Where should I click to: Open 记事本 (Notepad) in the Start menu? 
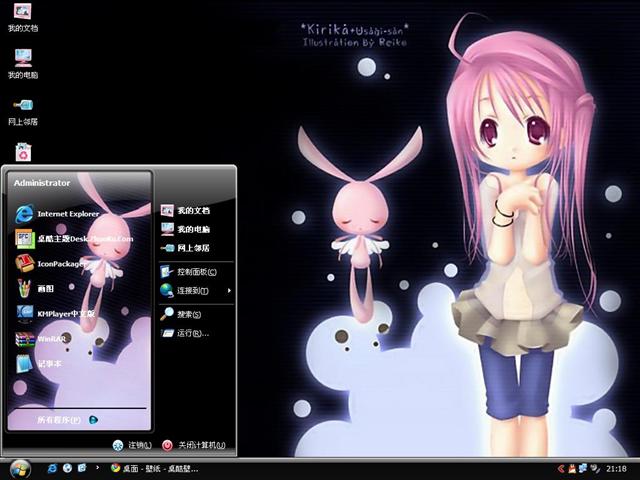pos(50,364)
